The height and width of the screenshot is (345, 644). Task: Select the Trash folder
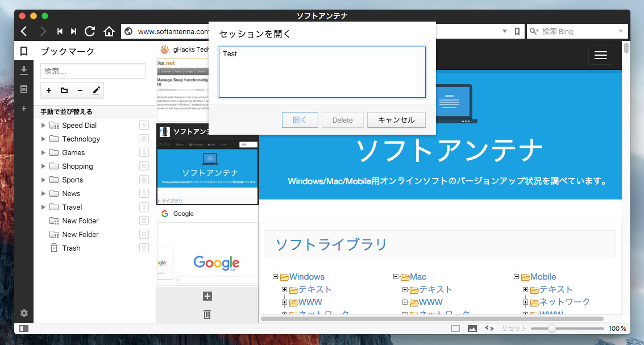(94, 248)
